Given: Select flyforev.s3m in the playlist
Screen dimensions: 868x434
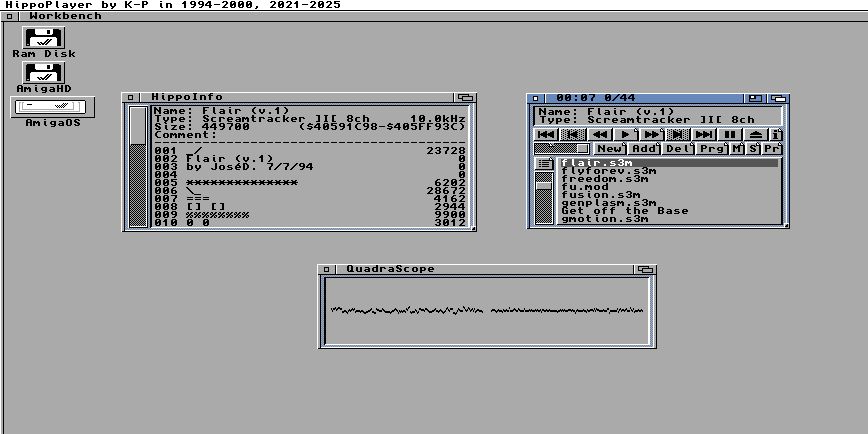Looking at the screenshot, I should tap(668, 171).
